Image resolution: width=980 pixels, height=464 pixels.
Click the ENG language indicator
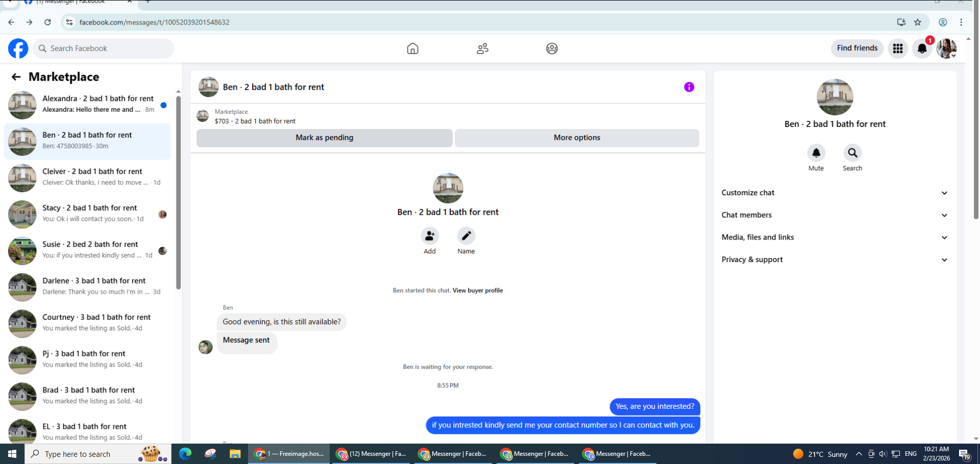coord(911,454)
